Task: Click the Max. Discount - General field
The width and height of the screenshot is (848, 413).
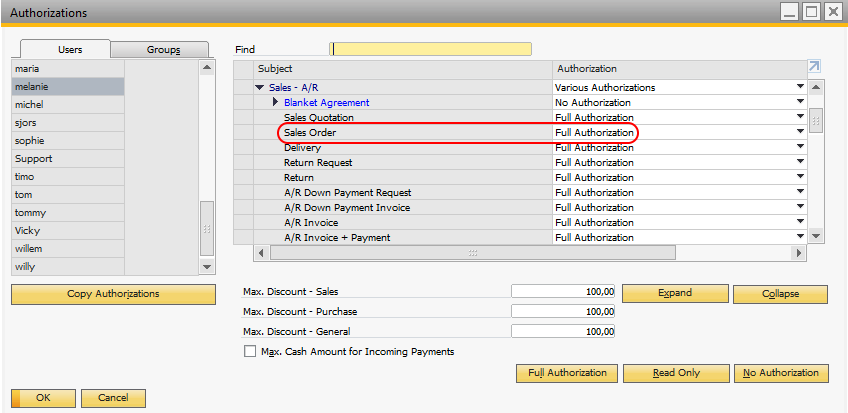Action: 563,331
